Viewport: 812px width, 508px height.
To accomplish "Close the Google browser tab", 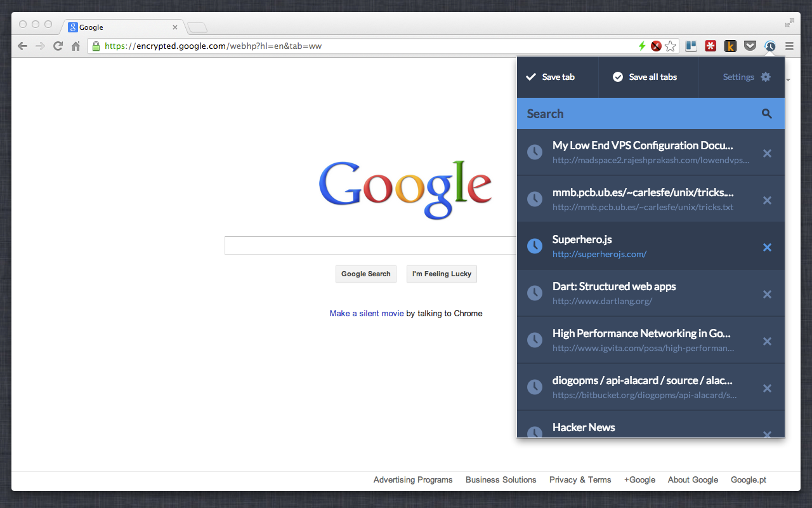I will [175, 27].
